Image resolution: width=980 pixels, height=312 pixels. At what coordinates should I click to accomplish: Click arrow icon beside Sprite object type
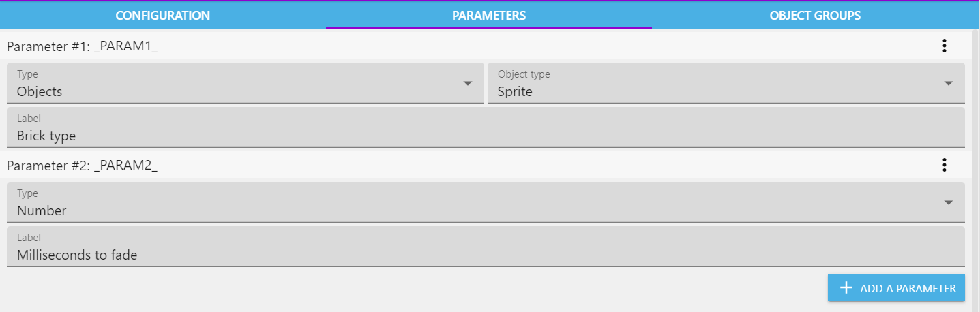point(949,83)
